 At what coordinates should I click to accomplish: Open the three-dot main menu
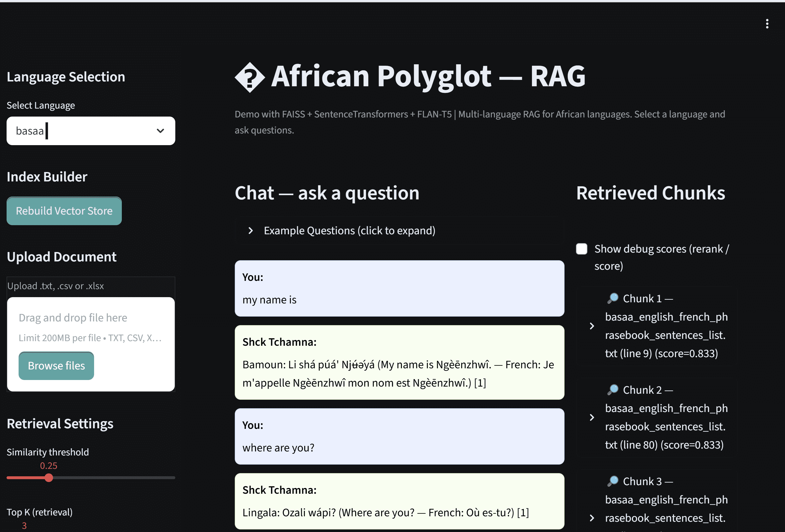point(767,24)
